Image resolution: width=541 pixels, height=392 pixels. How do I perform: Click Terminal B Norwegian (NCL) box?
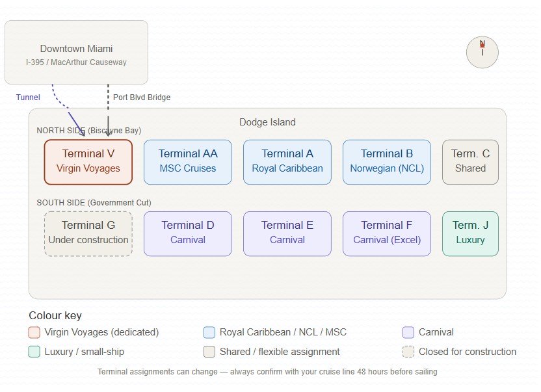click(x=387, y=161)
